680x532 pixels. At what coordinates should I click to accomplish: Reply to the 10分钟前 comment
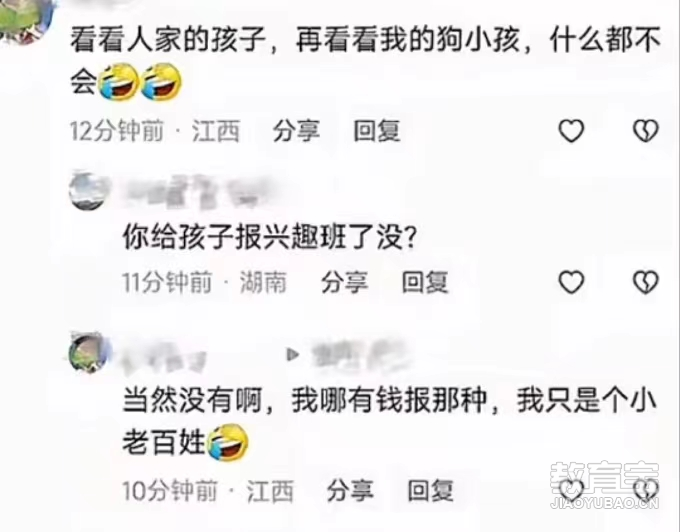pyautogui.click(x=430, y=491)
